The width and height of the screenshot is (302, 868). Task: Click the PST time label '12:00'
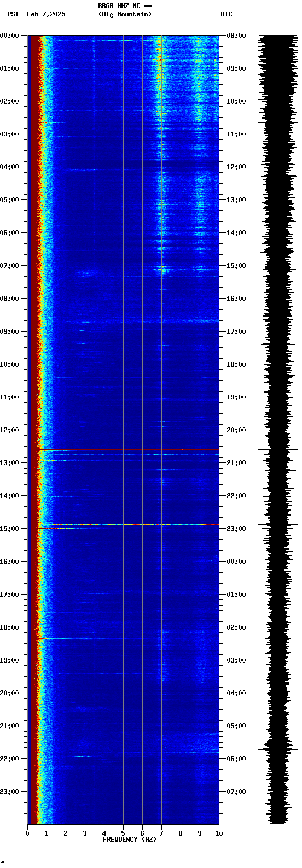(x=9, y=430)
